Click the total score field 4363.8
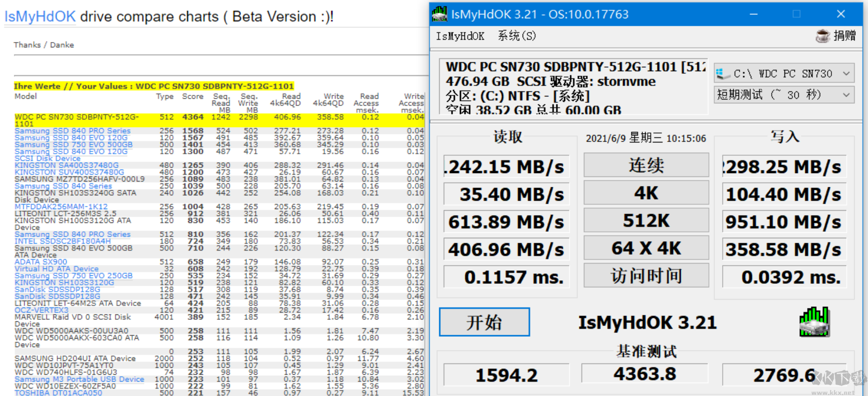 coord(645,374)
